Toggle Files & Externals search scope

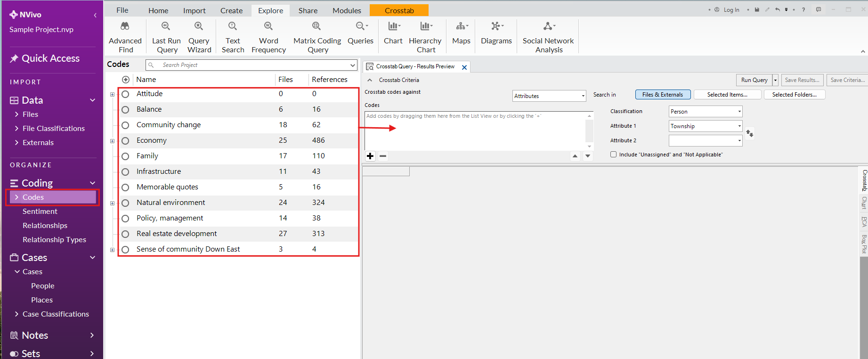click(x=663, y=95)
